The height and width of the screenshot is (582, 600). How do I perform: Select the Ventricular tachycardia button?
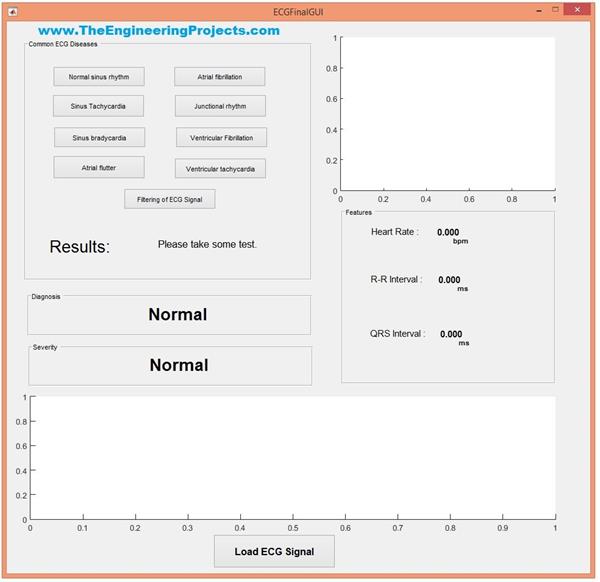[x=220, y=169]
